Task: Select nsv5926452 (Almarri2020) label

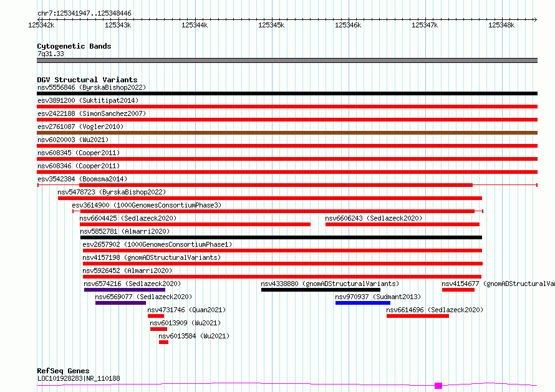Action: 127,270
